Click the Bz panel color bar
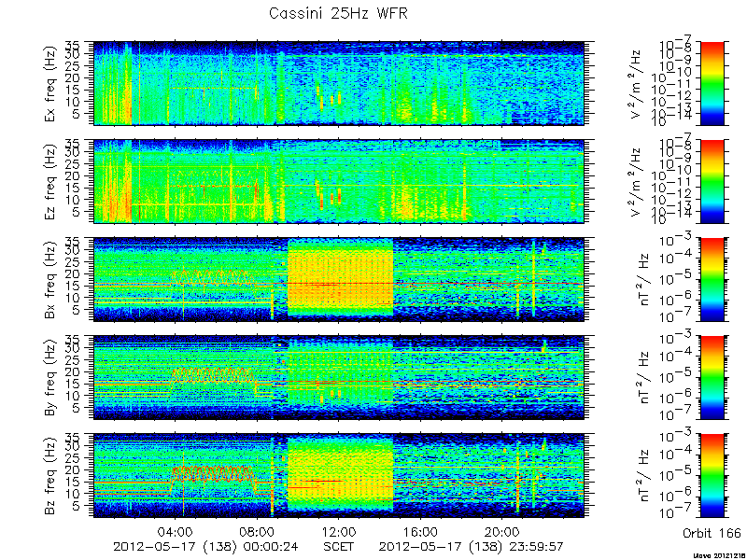 tap(712, 476)
